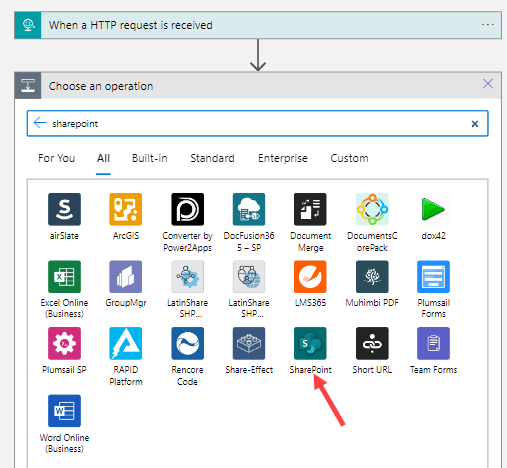Click into the connector search field
The width and height of the screenshot is (507, 468).
258,123
